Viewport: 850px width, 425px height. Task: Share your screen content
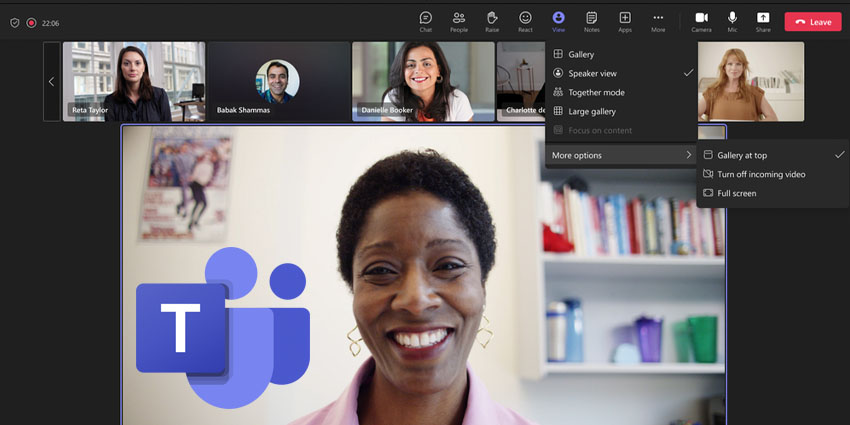(x=763, y=22)
